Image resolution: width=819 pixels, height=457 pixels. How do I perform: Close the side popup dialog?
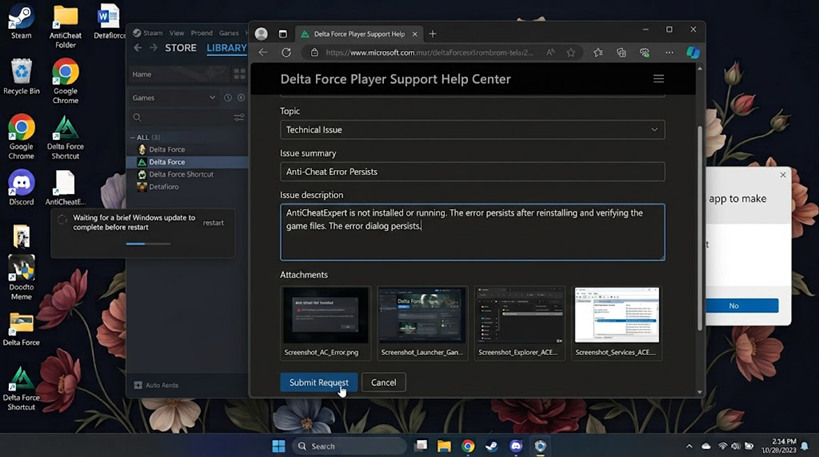click(782, 175)
